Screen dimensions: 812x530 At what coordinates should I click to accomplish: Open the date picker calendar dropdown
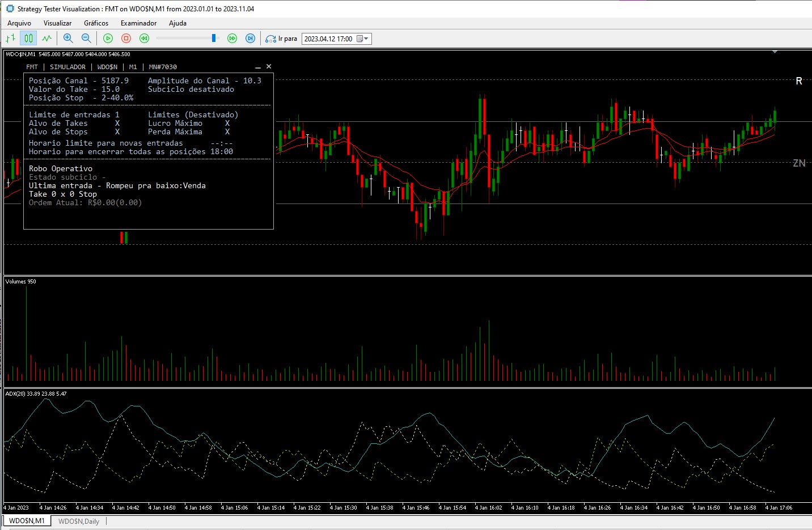pos(362,39)
